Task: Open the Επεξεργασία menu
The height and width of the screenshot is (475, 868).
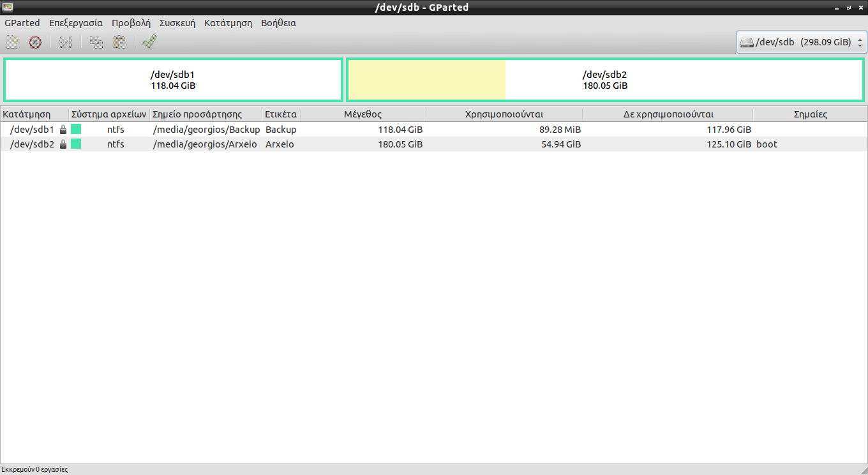Action: point(75,23)
